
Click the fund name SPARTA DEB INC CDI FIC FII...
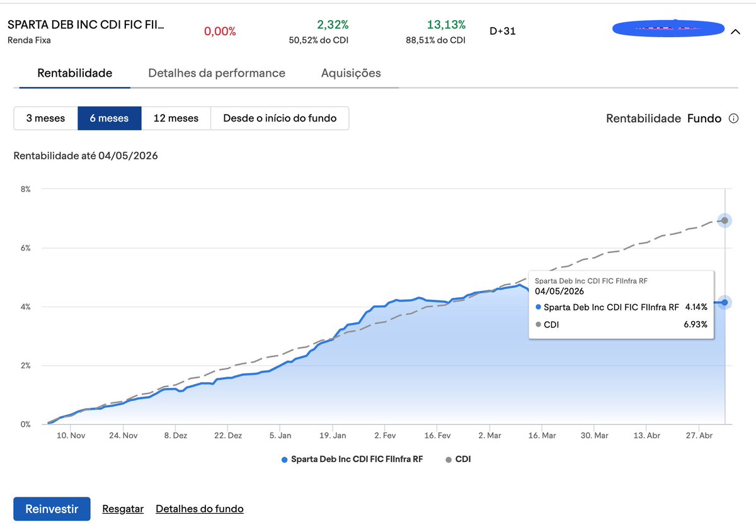[x=86, y=25]
